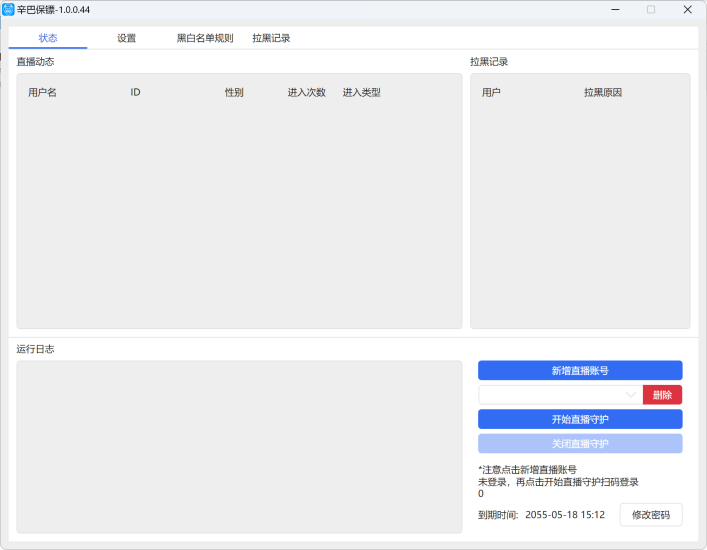Image resolution: width=707 pixels, height=550 pixels.
Task: Open the 设置 tab
Action: [126, 38]
